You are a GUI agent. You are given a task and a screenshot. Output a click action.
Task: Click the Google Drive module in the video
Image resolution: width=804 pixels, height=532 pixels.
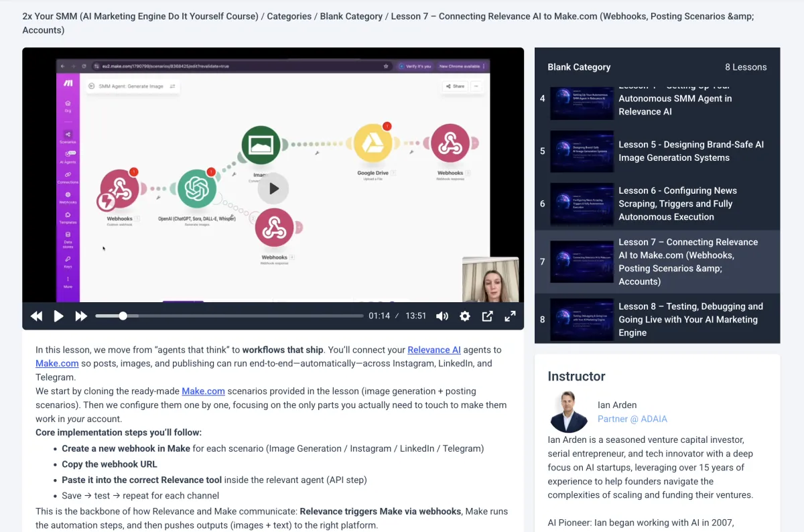(x=373, y=143)
